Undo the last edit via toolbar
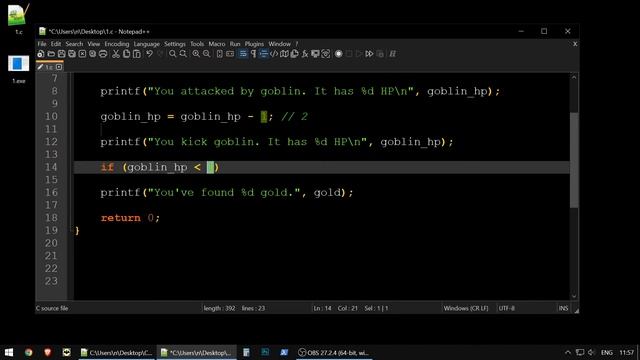Image resolution: width=640 pixels, height=360 pixels. coord(150,54)
